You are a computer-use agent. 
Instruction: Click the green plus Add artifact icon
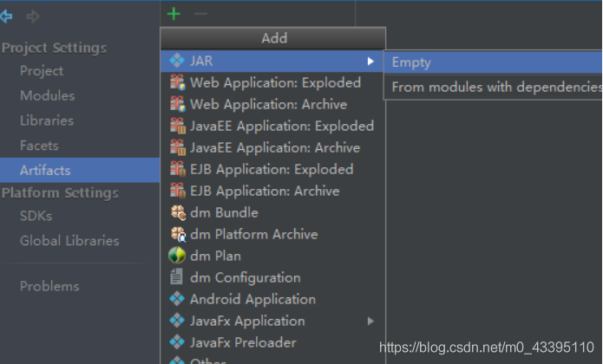coord(174,14)
